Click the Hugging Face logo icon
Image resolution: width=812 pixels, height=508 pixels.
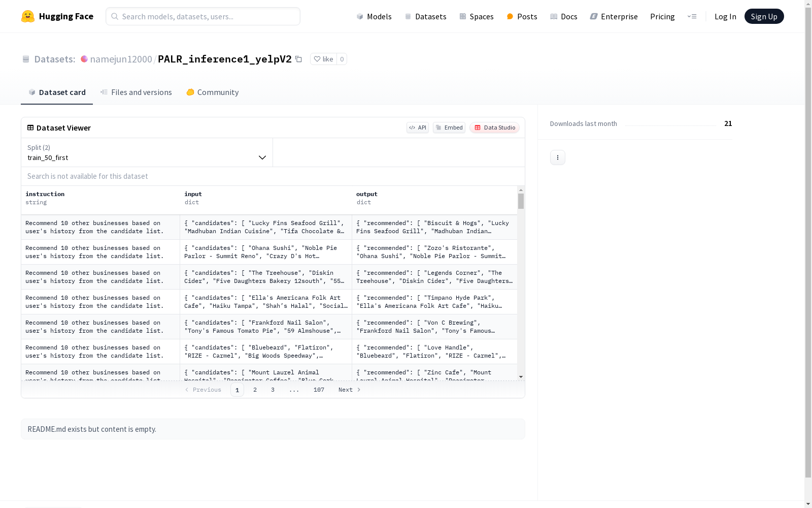pos(28,16)
